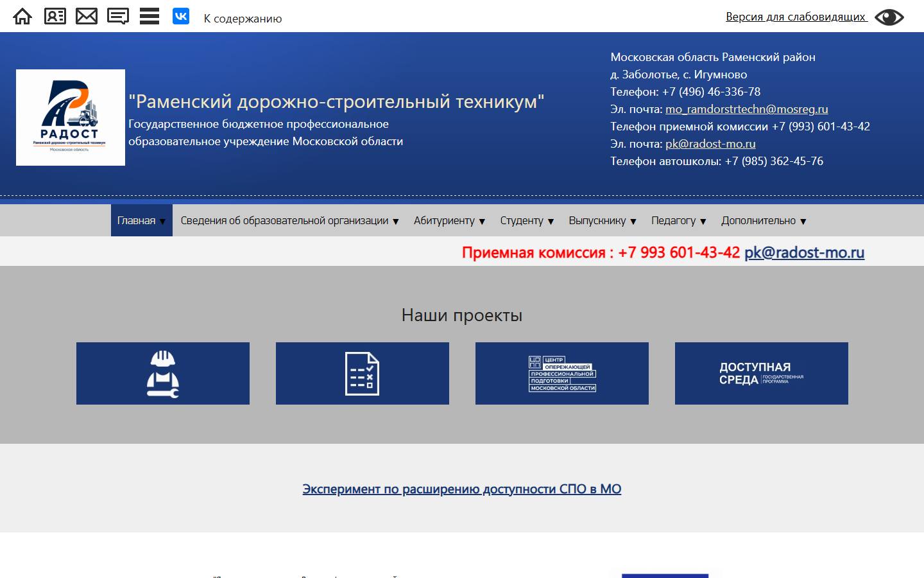
Task: Open the checklist document project tile
Action: click(x=363, y=373)
